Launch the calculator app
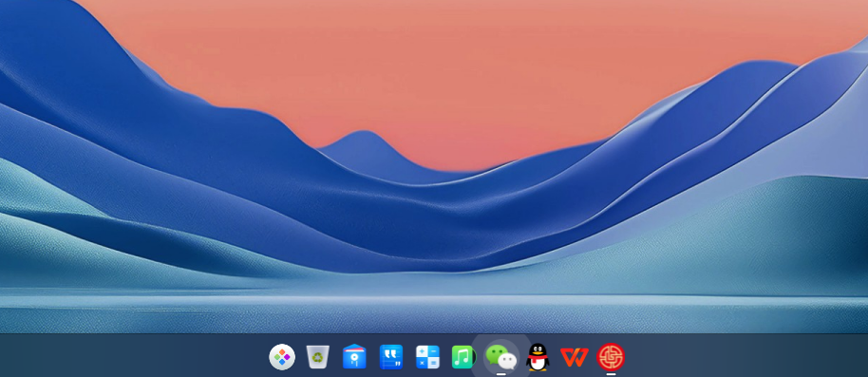The image size is (868, 377). point(427,357)
